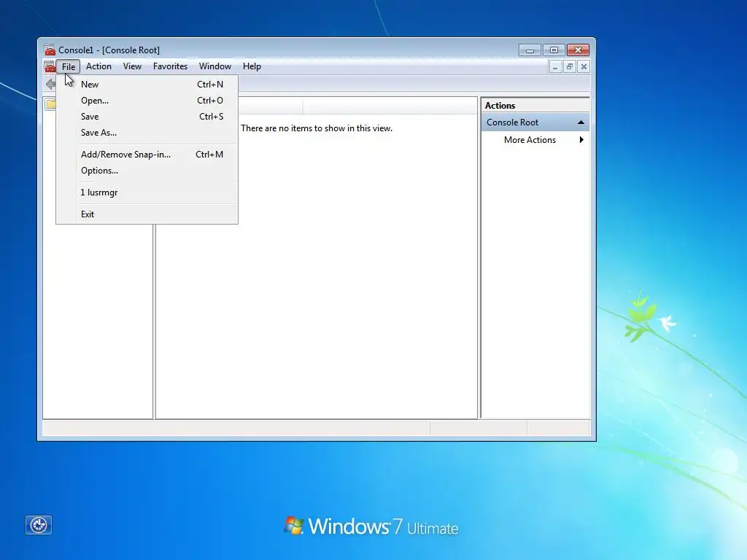Open the Help menu

point(252,66)
